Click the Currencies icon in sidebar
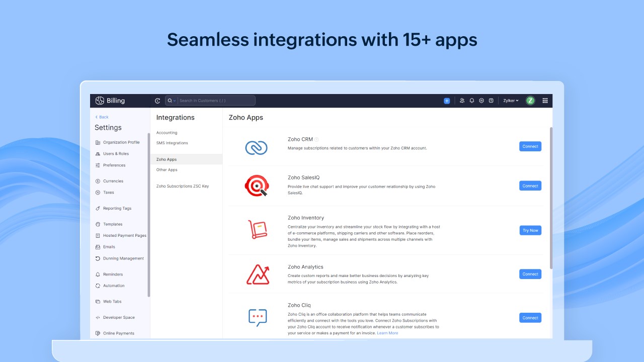Image resolution: width=644 pixels, height=362 pixels. point(98,181)
